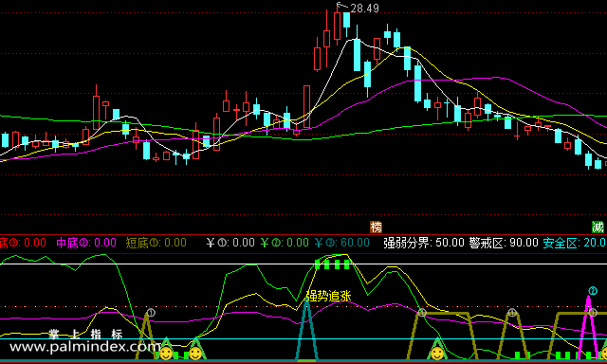Open the www.palmindex.com watermark link

tap(84, 347)
